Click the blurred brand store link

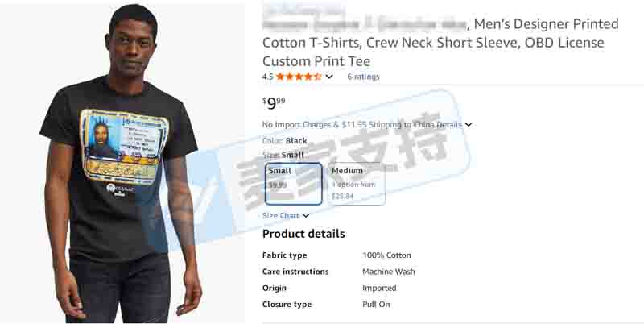[x=304, y=9]
